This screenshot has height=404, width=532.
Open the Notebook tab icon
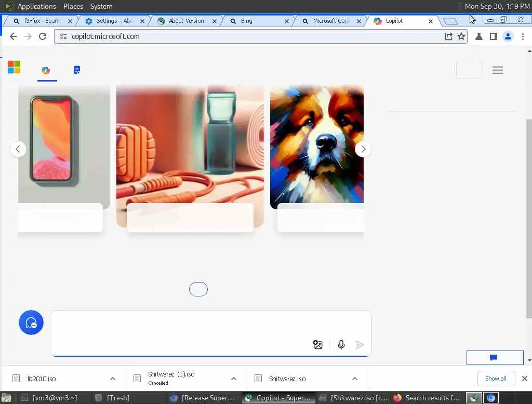pos(77,70)
